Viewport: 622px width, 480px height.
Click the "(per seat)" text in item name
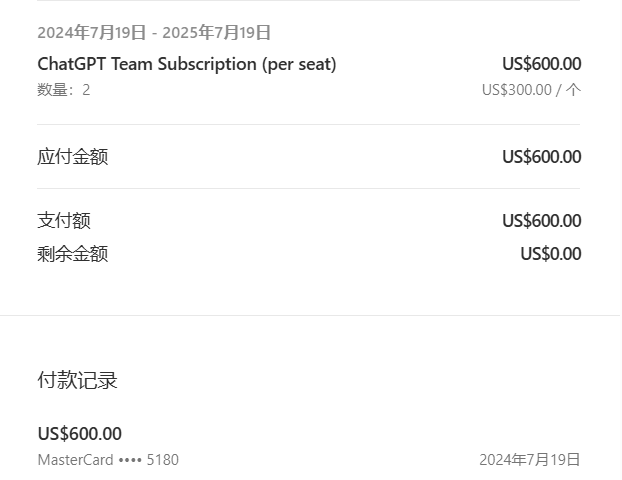pos(299,64)
